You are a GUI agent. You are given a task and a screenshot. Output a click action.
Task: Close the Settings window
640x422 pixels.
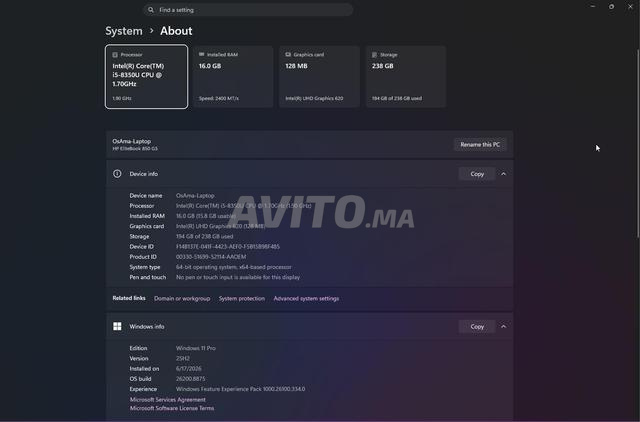(x=630, y=7)
